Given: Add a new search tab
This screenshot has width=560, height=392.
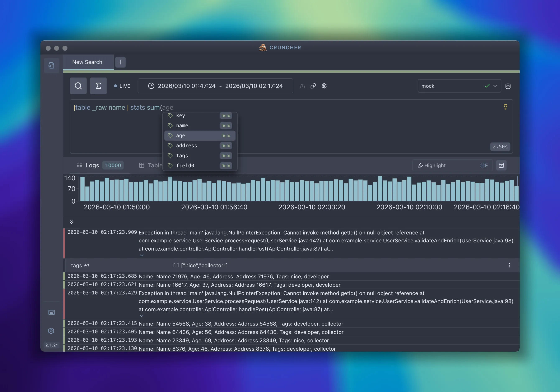Looking at the screenshot, I should click(121, 62).
